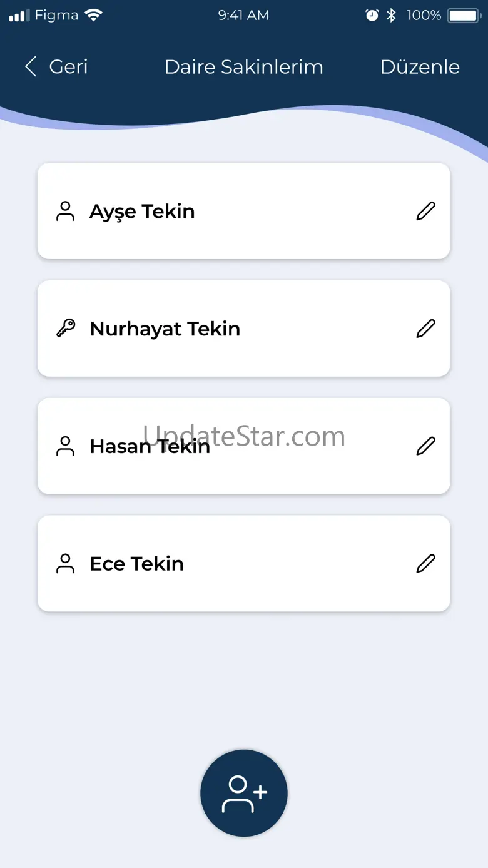Tap the add resident button

coord(244,793)
